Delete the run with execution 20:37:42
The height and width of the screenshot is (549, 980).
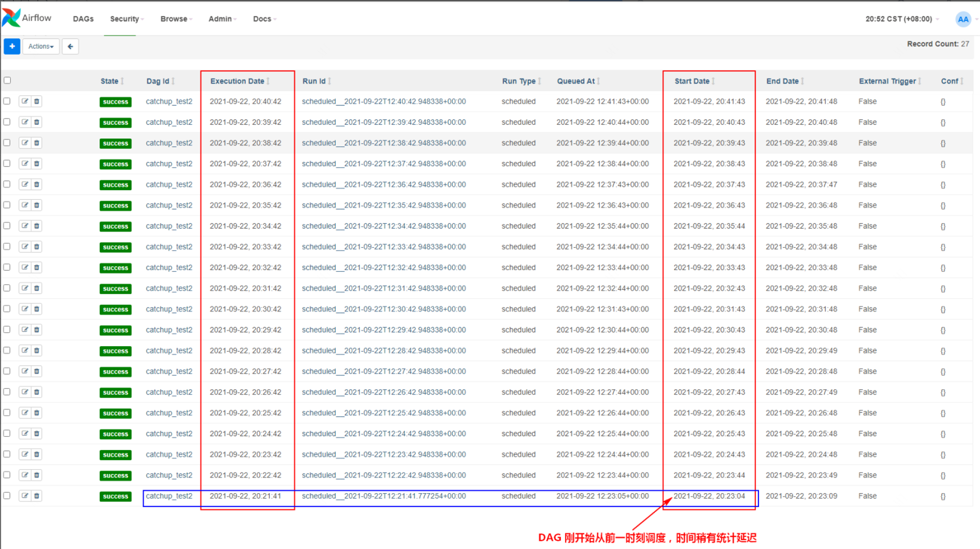point(37,164)
